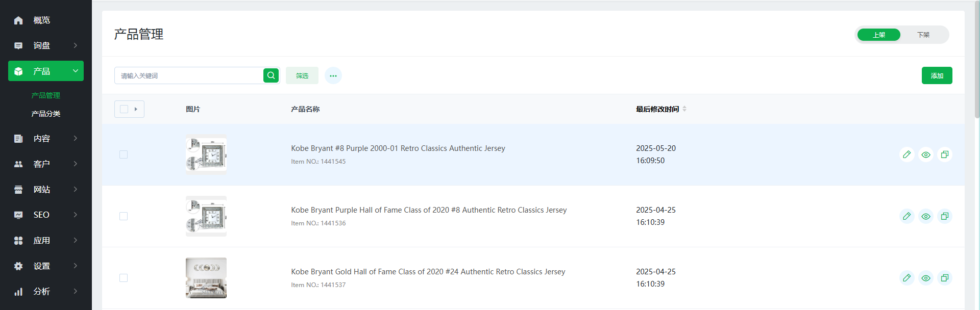The height and width of the screenshot is (310, 980).
Task: Click the 请输入关键词 keyword search field
Action: click(189, 75)
